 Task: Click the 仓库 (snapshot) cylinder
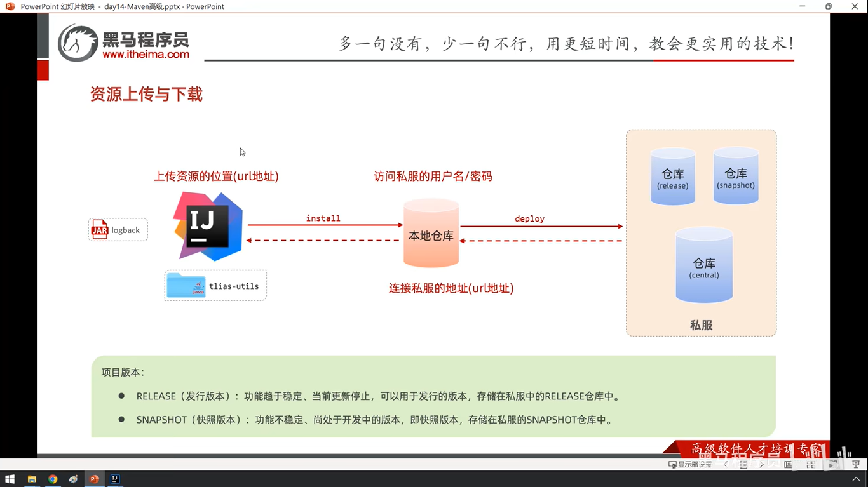(736, 175)
